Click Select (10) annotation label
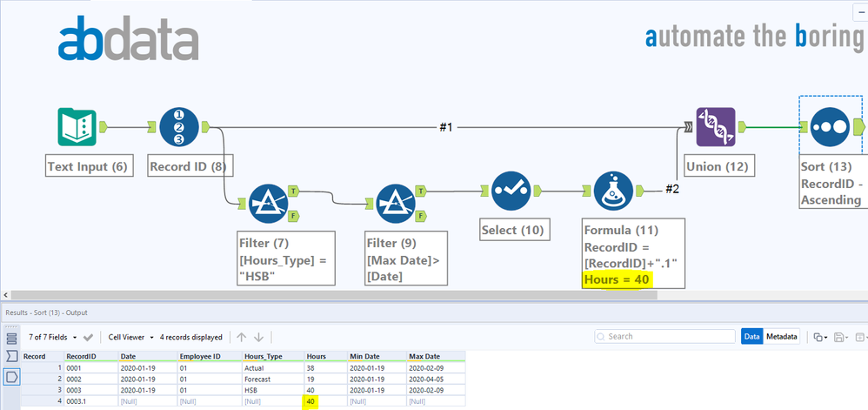Screen dimensions: 868x410 (x=515, y=230)
